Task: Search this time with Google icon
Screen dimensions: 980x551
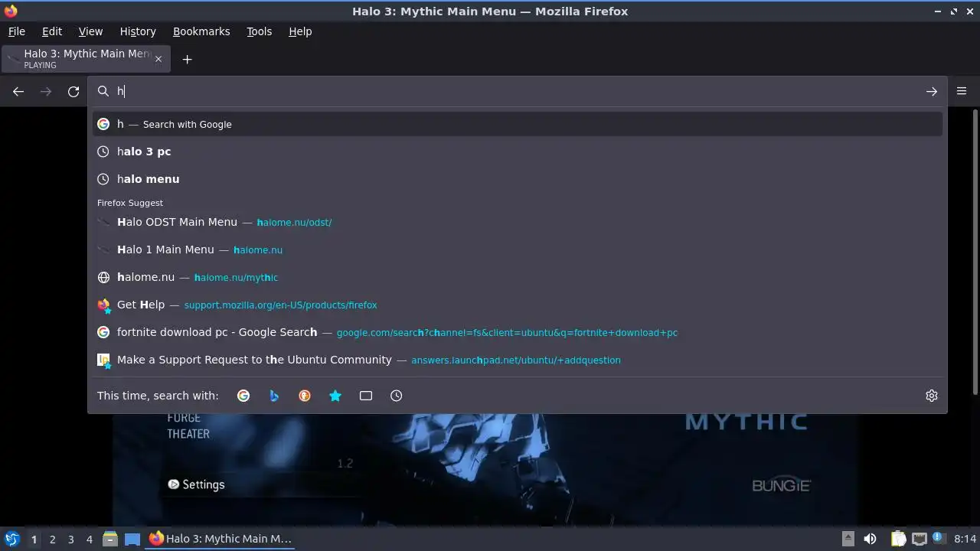Action: [x=243, y=396]
